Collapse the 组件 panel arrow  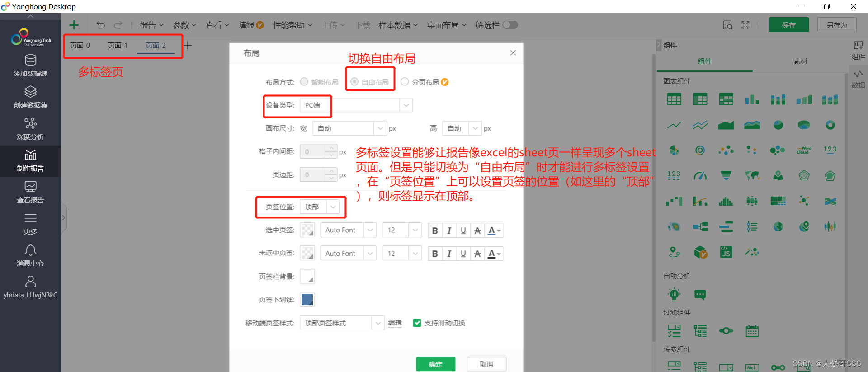(659, 45)
